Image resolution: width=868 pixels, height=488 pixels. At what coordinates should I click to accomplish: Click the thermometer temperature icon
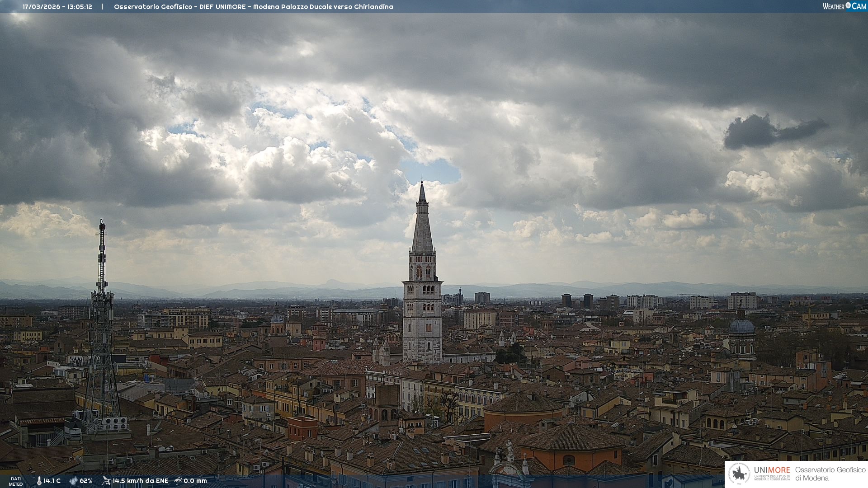pyautogui.click(x=39, y=481)
